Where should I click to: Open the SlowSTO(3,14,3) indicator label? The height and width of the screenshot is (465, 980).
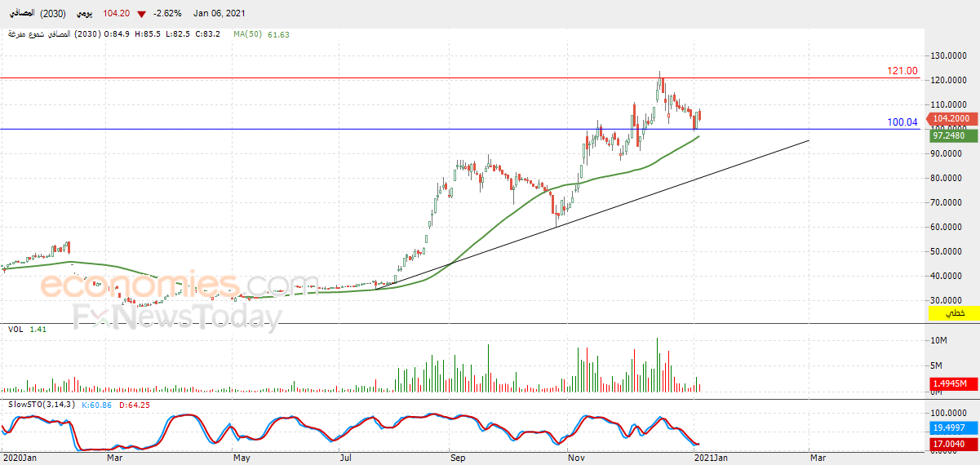(41, 405)
